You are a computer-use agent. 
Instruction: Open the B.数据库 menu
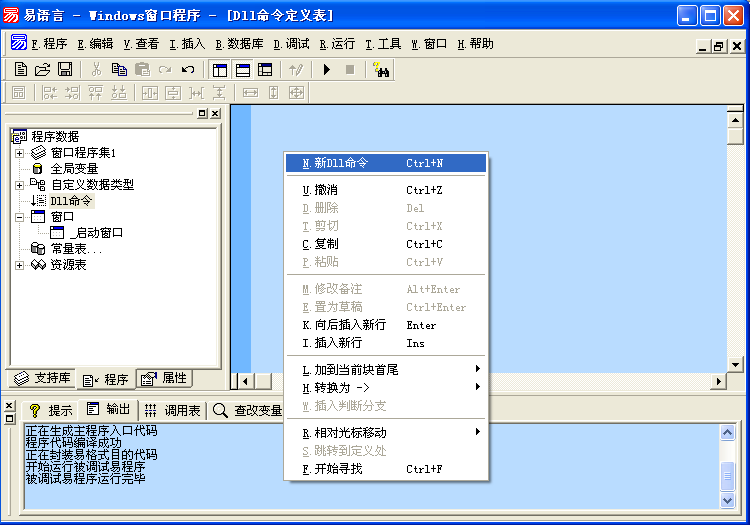239,44
